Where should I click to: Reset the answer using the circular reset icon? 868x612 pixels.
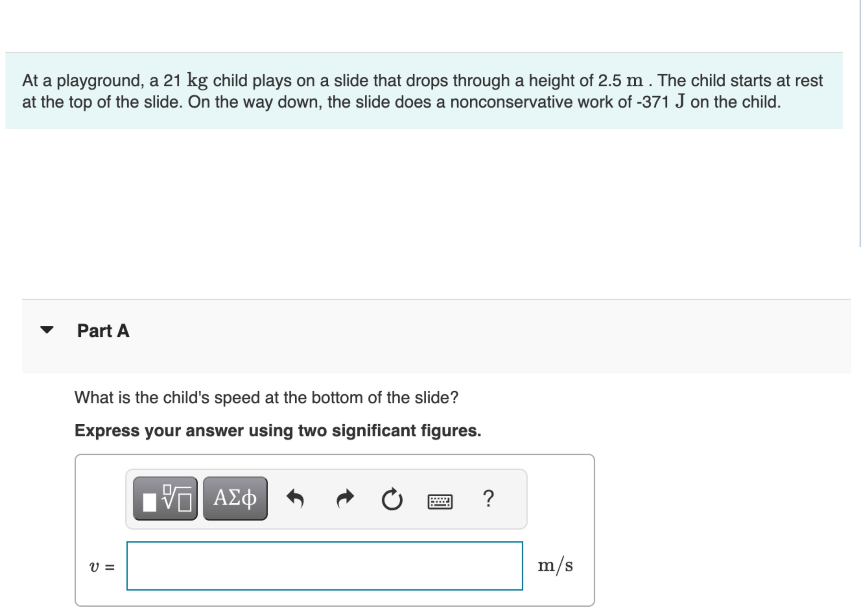coord(392,498)
